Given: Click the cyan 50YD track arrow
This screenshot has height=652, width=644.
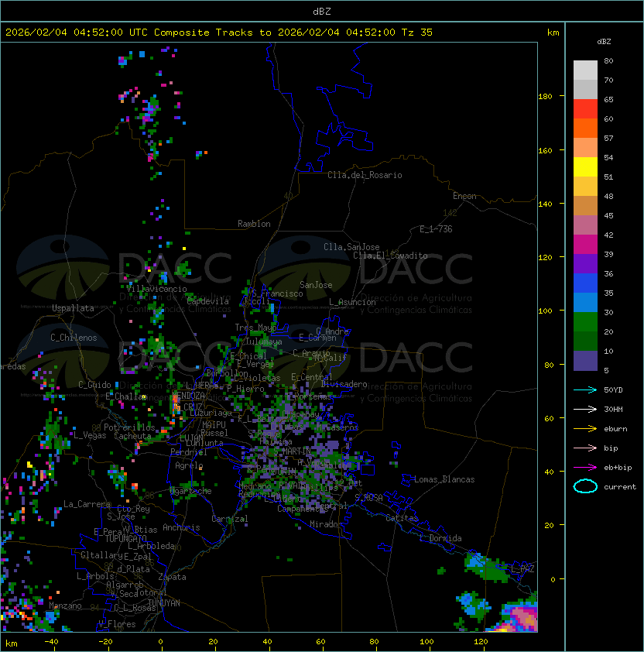Looking at the screenshot, I should [585, 389].
